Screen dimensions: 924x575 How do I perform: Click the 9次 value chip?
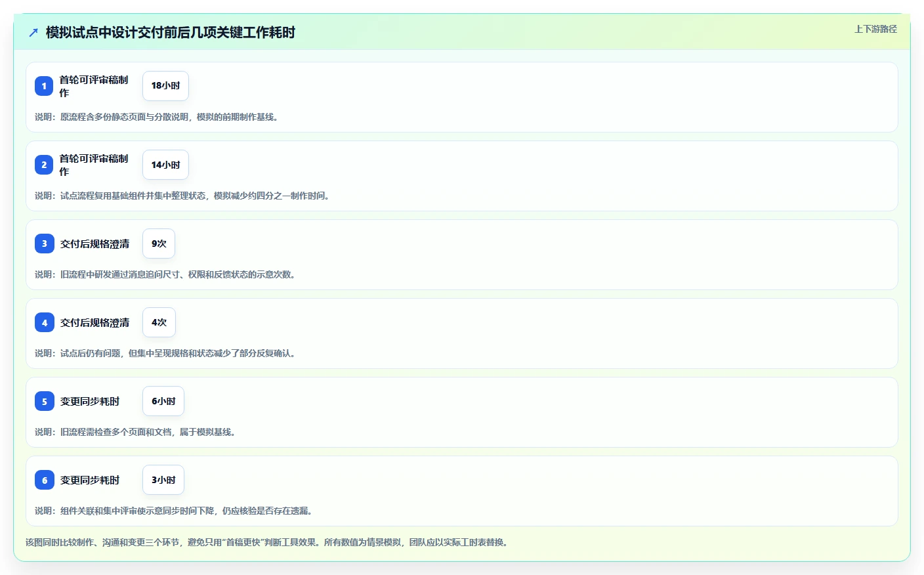point(159,244)
